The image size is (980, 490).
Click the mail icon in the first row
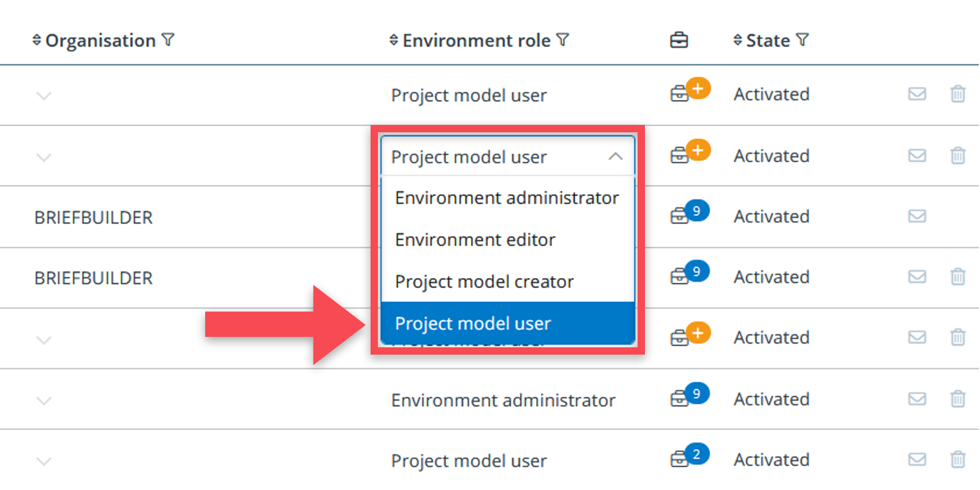916,94
